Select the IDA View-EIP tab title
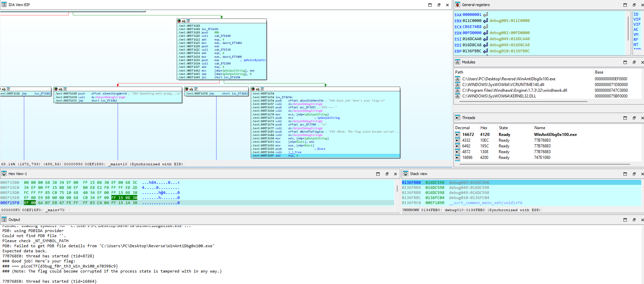This screenshot has width=644, height=284. point(19,5)
